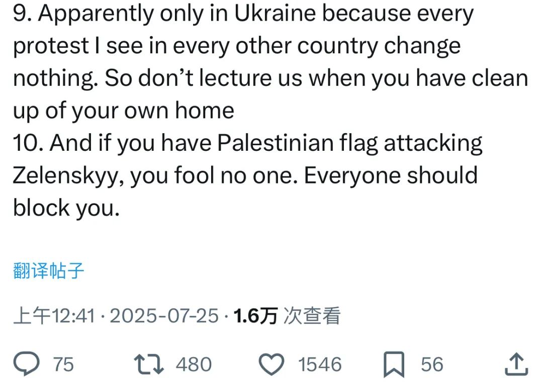Screen dimensions: 543x392
Task: Bookmark the post with the bookmark icon
Action: point(394,364)
